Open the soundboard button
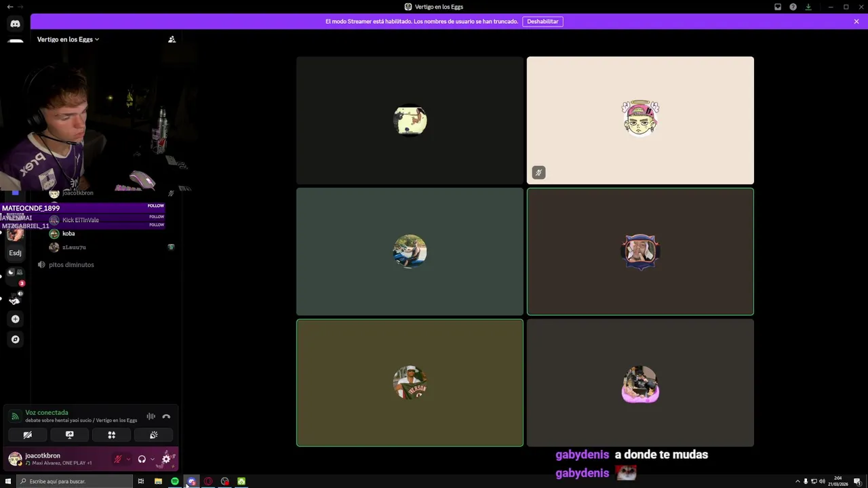 (x=153, y=435)
